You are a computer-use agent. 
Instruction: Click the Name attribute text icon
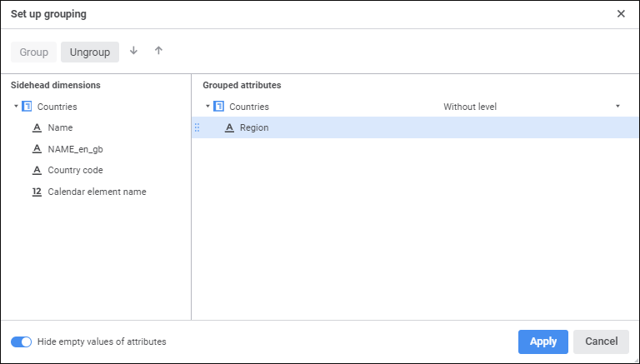[37, 128]
